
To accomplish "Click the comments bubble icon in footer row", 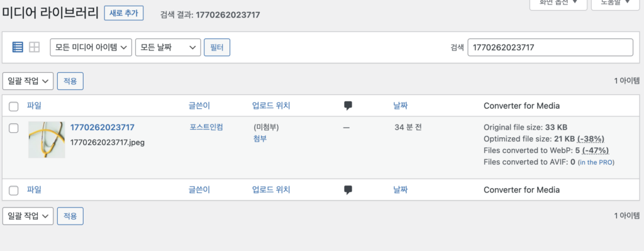I will [x=348, y=190].
